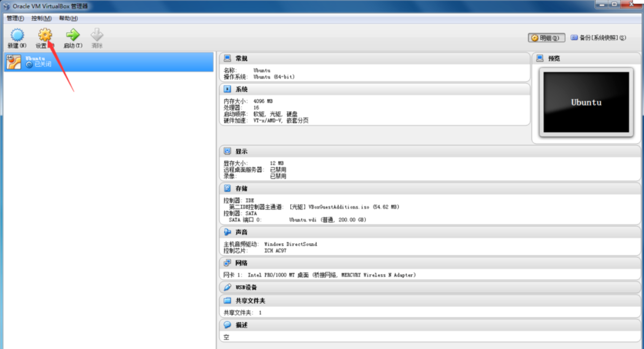Click the greyed Discard (清除) arrow icon

(x=97, y=35)
